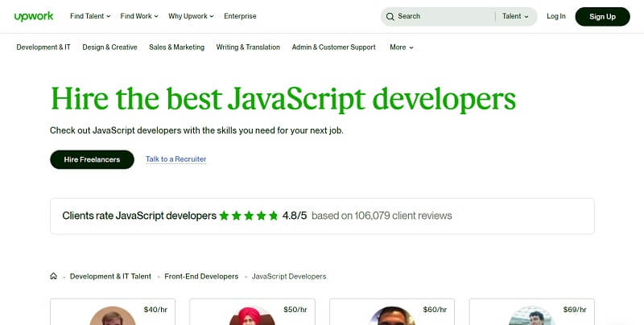Select Design & Creative category

(109, 47)
